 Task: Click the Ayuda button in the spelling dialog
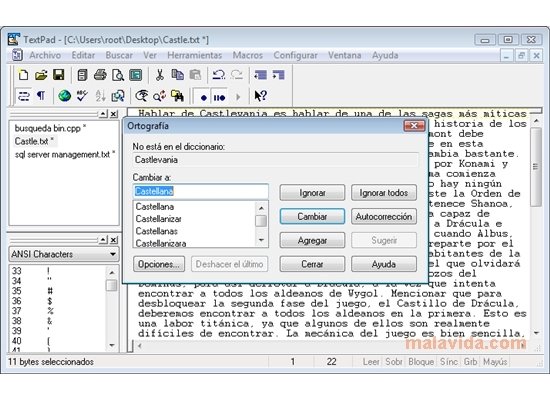[384, 264]
